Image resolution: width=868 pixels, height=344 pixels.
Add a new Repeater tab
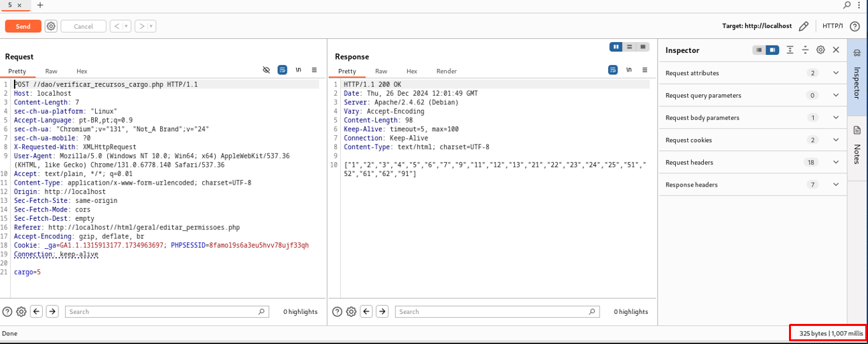click(40, 5)
